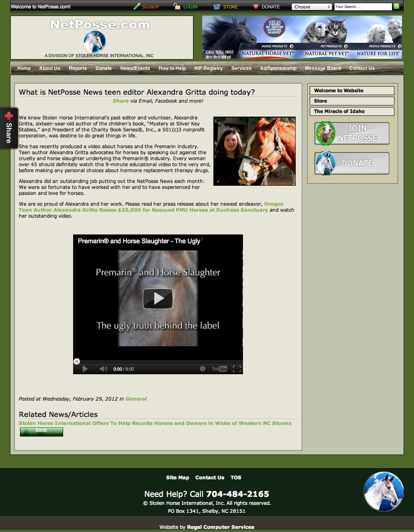Open the Regal Computer Services link
The width and height of the screenshot is (414, 532).
[x=221, y=527]
